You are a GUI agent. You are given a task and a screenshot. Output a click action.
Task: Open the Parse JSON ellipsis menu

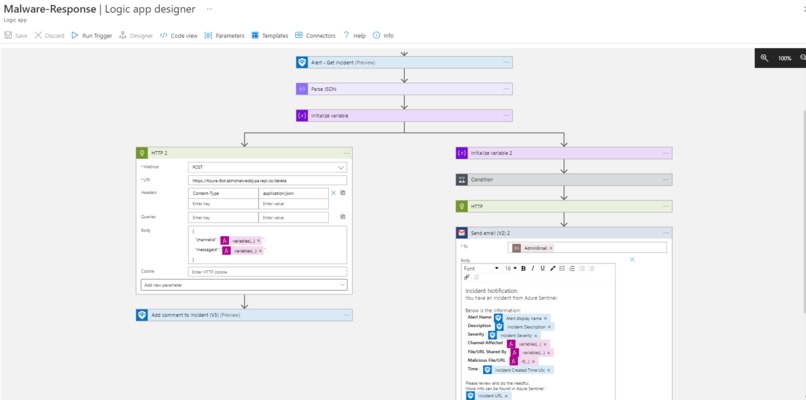[x=506, y=89]
